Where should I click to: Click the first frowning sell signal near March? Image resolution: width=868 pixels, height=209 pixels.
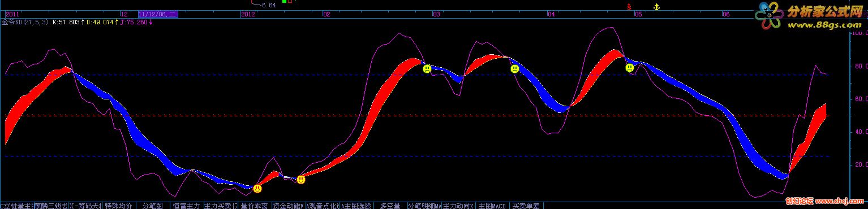427,69
